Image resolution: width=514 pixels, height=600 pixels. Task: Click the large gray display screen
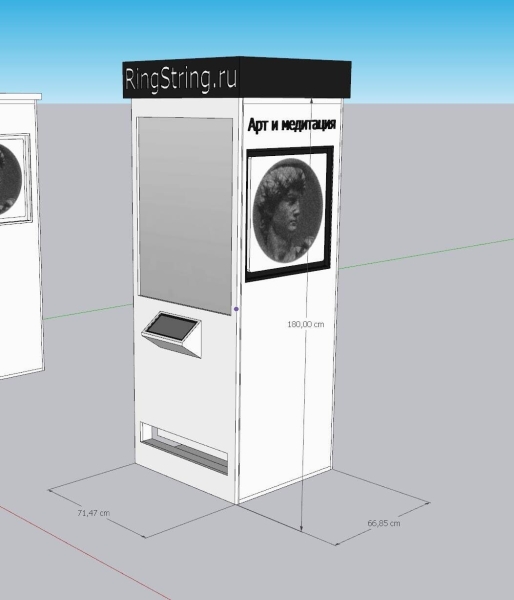pyautogui.click(x=185, y=216)
